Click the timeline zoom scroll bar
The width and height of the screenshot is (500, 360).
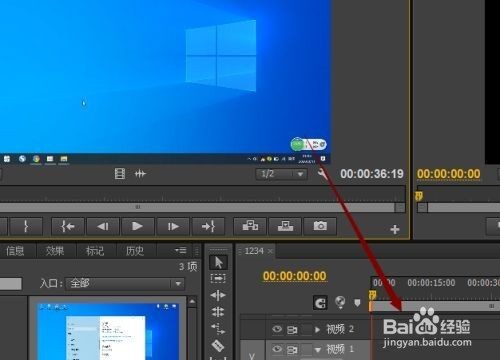click(x=435, y=306)
